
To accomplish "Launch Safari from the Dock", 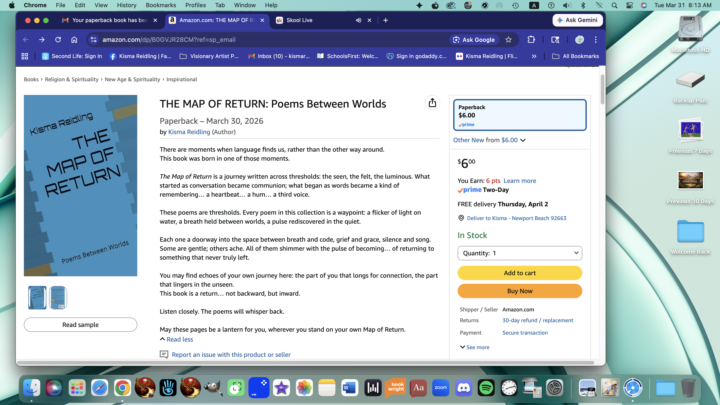I will click(100, 388).
